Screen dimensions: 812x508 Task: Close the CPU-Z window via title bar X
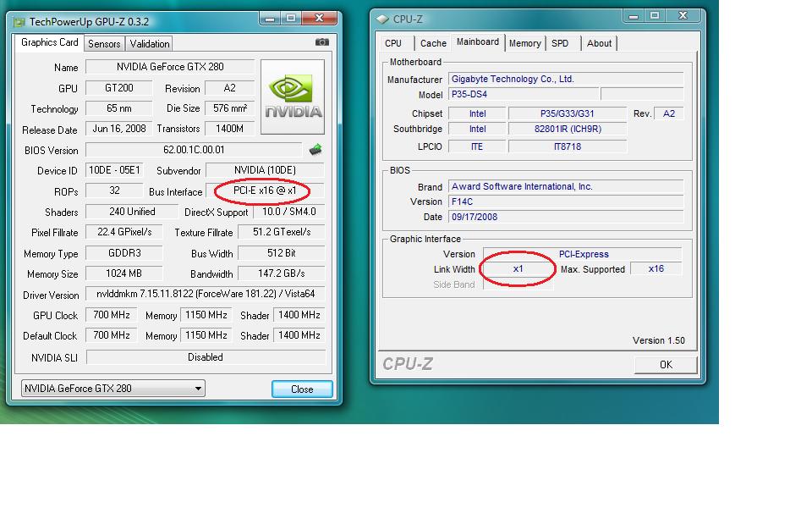click(x=683, y=16)
